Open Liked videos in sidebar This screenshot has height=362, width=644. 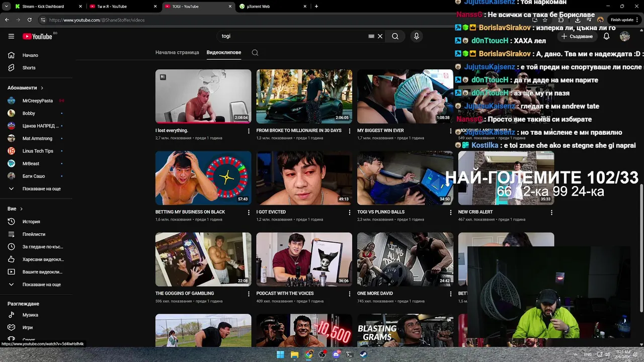pos(36,259)
